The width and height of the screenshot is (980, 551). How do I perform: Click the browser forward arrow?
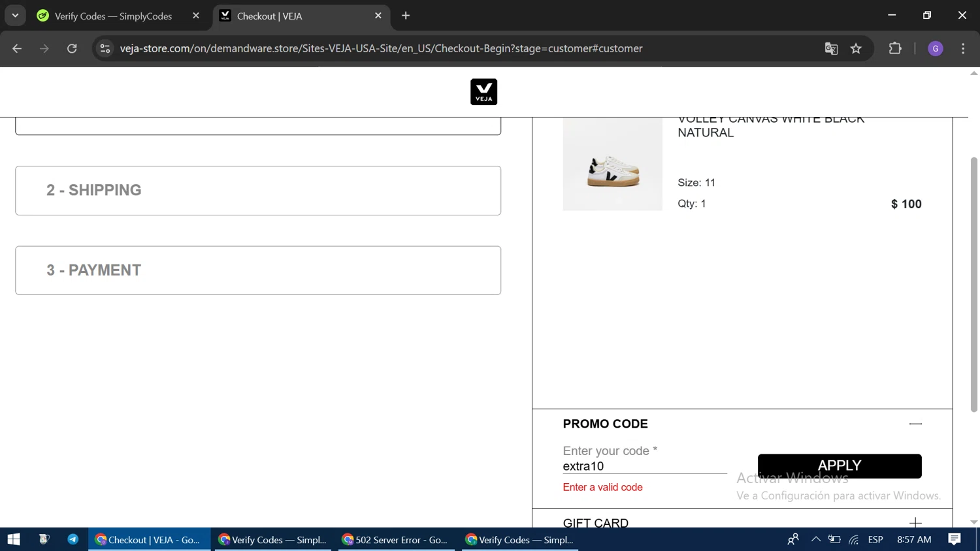tap(44, 48)
